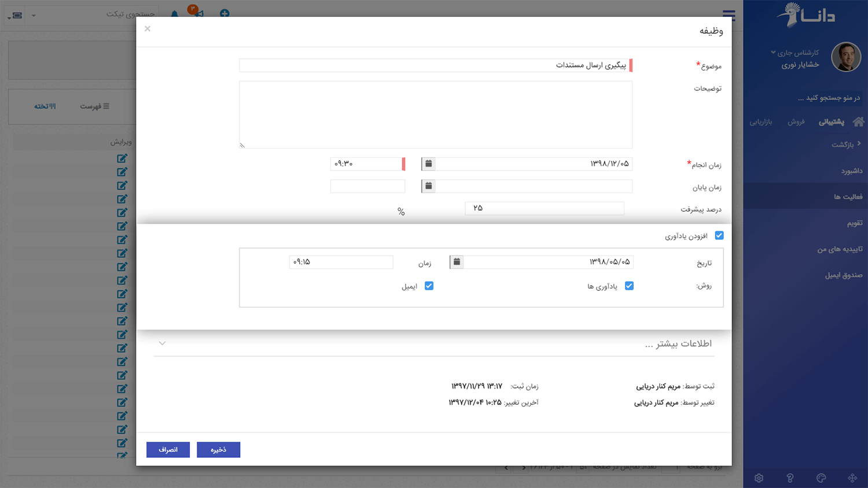Expand the بازگشت menu chevron
The image size is (868, 488).
click(859, 144)
